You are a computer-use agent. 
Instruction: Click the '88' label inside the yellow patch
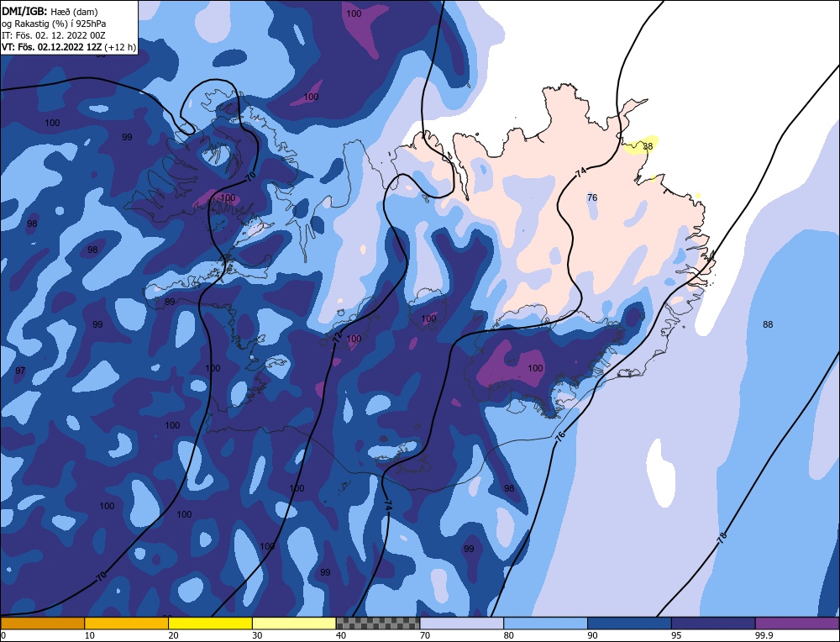point(648,146)
